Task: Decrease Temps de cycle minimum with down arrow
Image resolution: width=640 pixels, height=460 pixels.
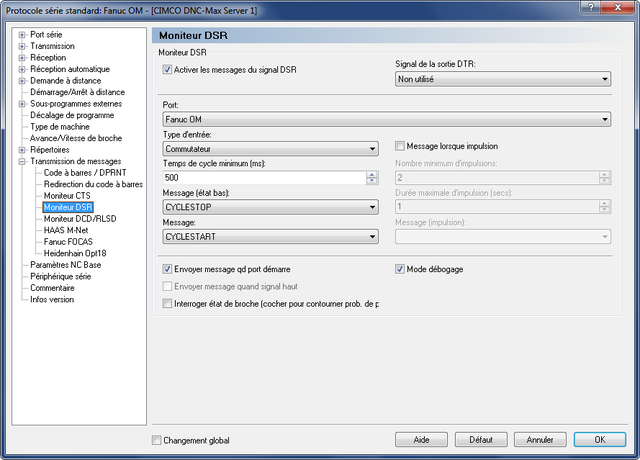Action: click(x=372, y=181)
